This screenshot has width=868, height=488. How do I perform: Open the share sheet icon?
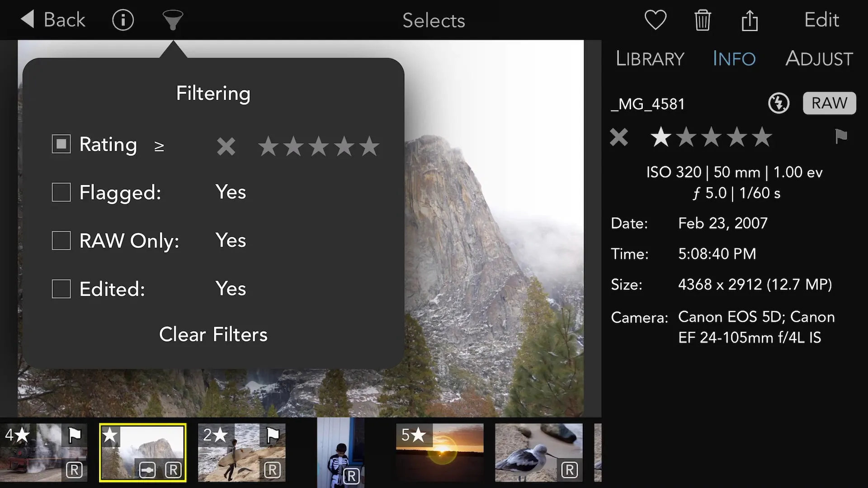(750, 20)
